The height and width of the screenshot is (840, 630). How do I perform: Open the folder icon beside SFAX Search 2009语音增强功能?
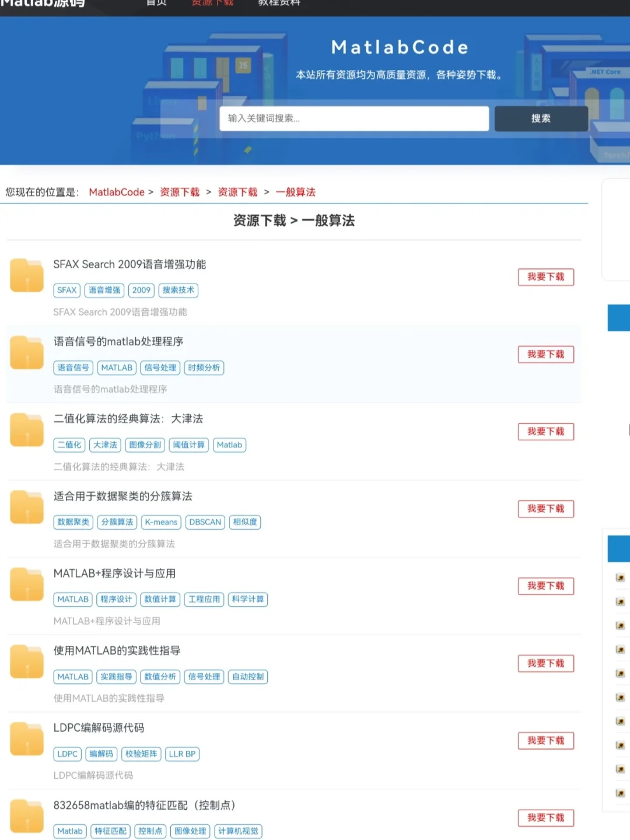click(26, 275)
